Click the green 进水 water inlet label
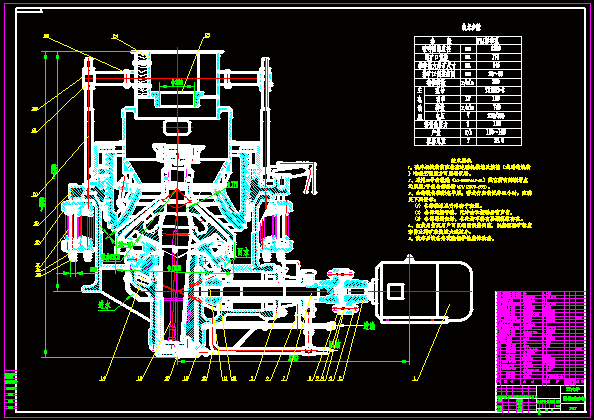This screenshot has width=594, height=420. 105,305
